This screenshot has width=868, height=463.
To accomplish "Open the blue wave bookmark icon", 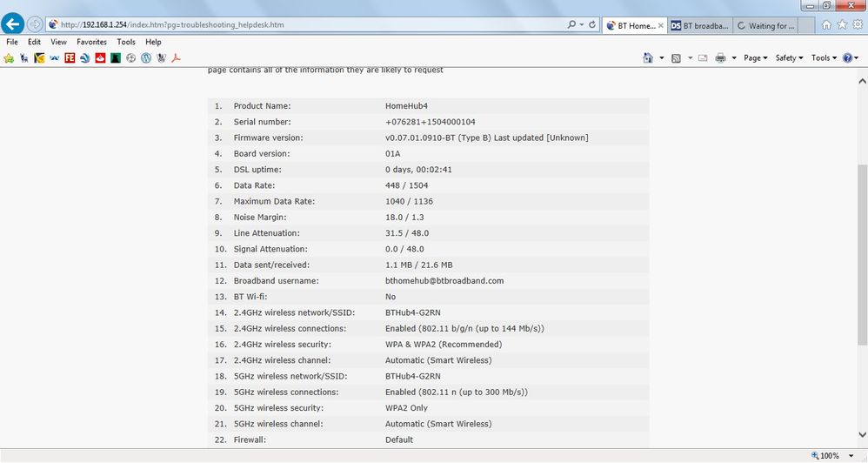I will pyautogui.click(x=54, y=57).
